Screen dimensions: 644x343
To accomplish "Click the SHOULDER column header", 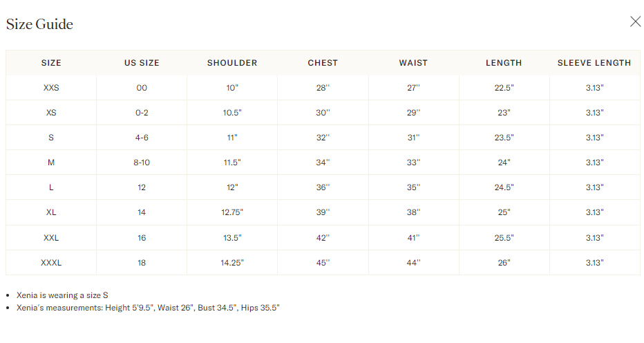I will point(232,63).
